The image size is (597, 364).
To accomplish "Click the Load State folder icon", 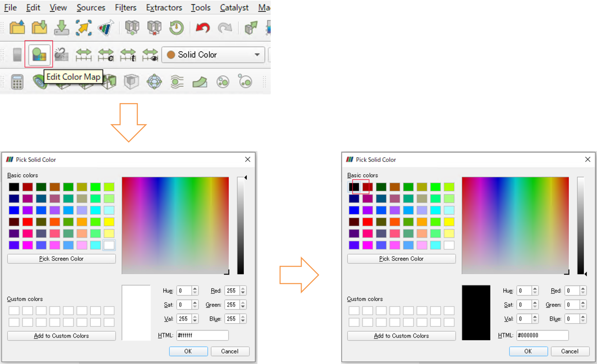I will 39,27.
